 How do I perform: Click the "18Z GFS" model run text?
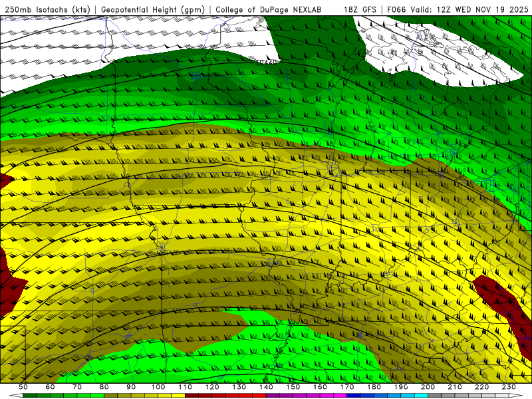(360, 9)
